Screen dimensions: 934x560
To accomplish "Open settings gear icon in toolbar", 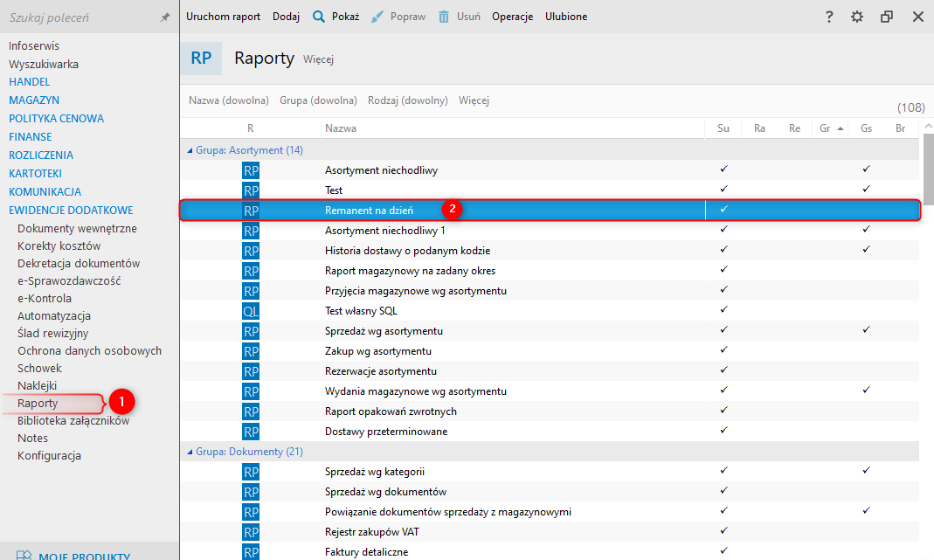I will pos(857,17).
